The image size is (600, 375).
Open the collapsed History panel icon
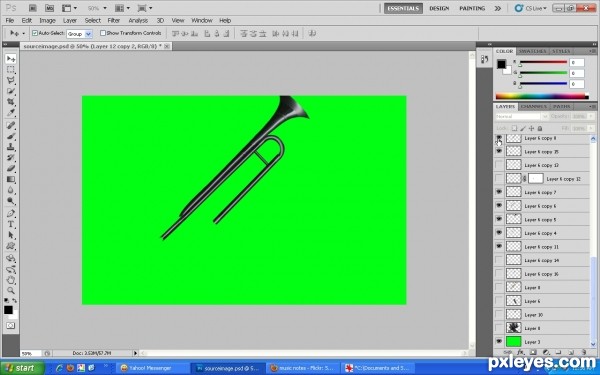coord(484,59)
